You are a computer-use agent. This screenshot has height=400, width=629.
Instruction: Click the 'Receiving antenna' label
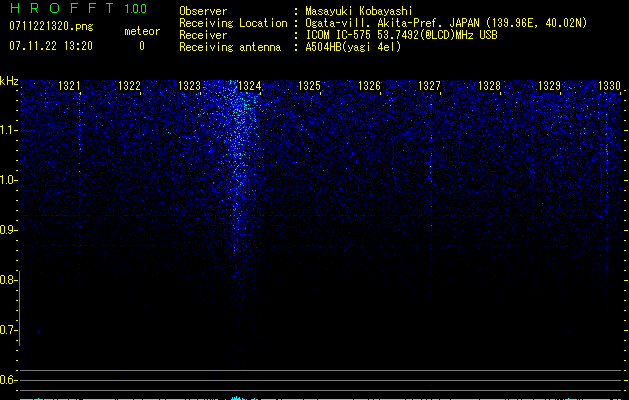point(230,47)
